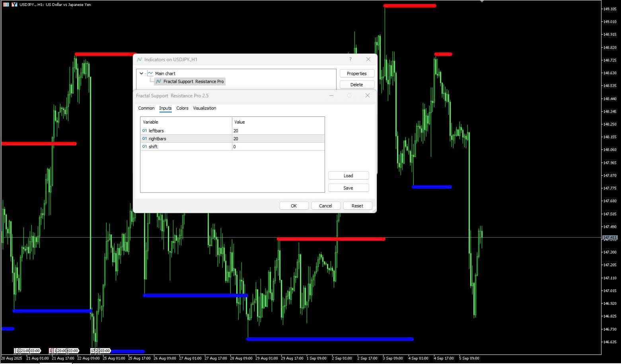621x364 pixels.
Task: Click the shift value cell showing 0
Action: [278, 147]
